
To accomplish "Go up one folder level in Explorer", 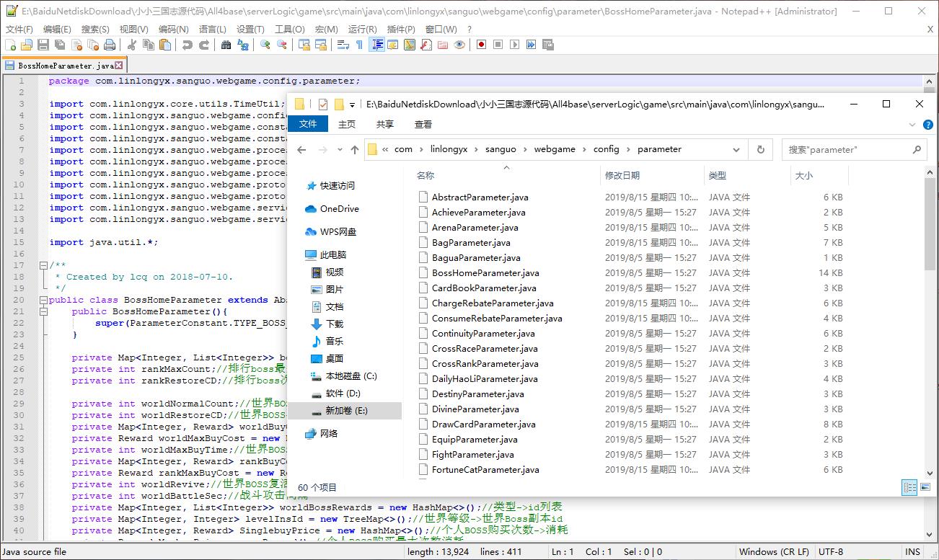I will click(354, 149).
